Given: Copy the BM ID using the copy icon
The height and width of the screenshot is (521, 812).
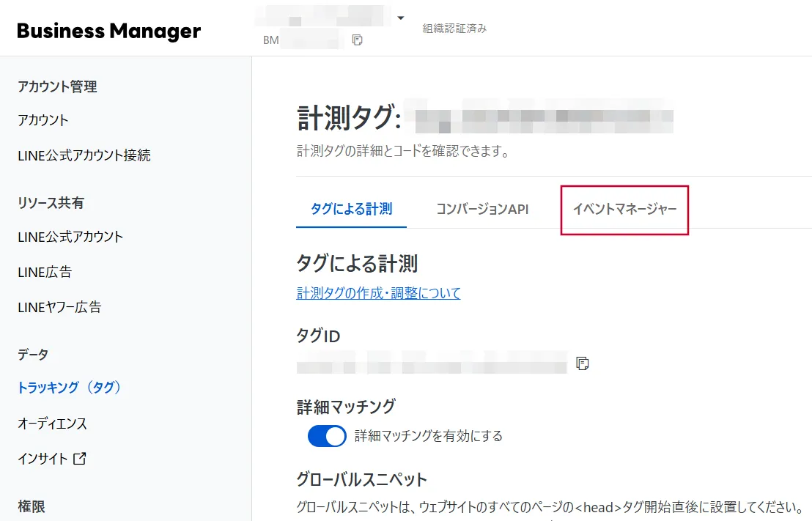Looking at the screenshot, I should [357, 41].
